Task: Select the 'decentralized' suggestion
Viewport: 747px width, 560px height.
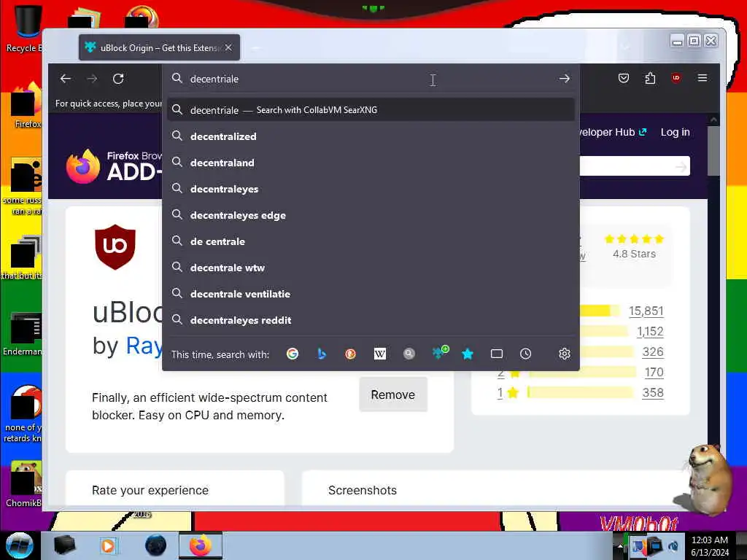Action: pyautogui.click(x=371, y=136)
